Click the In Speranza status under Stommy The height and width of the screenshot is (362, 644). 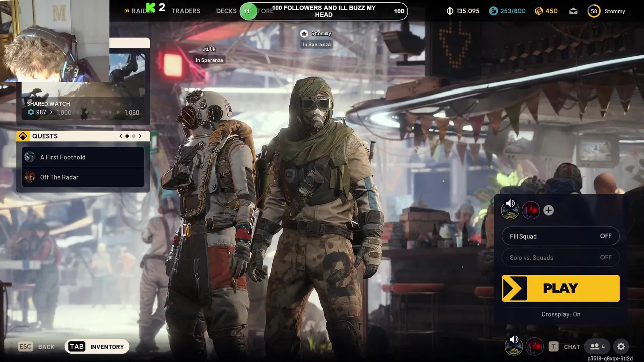pyautogui.click(x=316, y=44)
